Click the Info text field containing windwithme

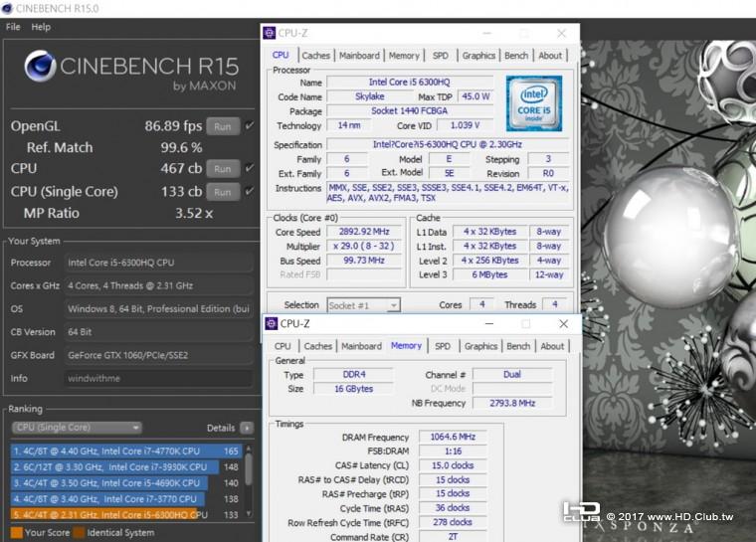[157, 378]
